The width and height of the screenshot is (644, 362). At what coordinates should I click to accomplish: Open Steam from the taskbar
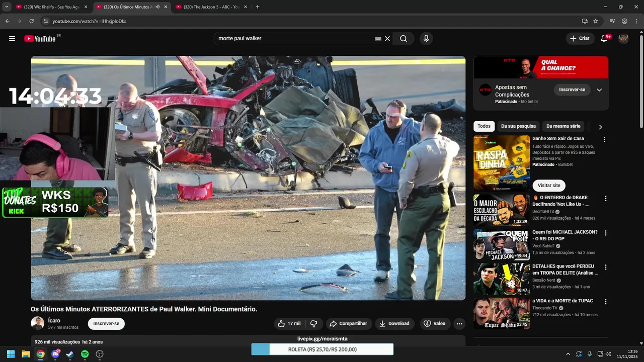pyautogui.click(x=70, y=354)
